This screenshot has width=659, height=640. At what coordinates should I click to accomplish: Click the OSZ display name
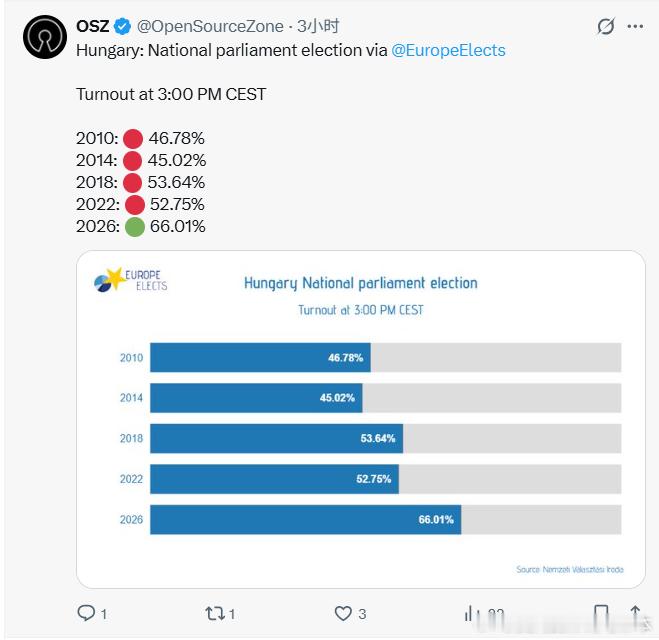click(x=93, y=27)
